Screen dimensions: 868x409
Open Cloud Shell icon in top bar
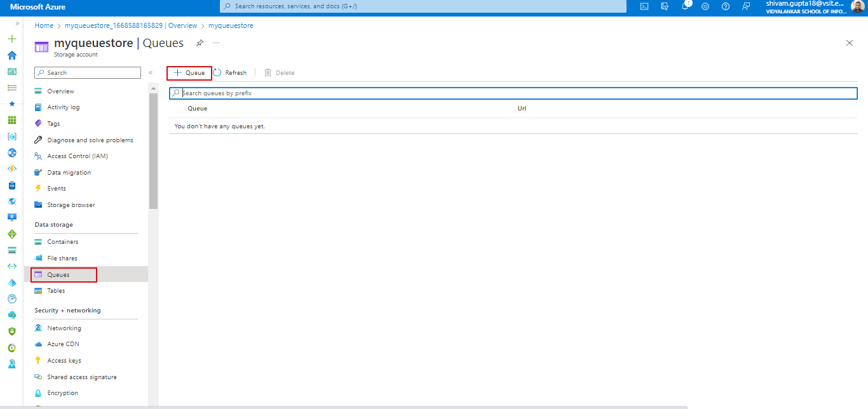coord(644,6)
